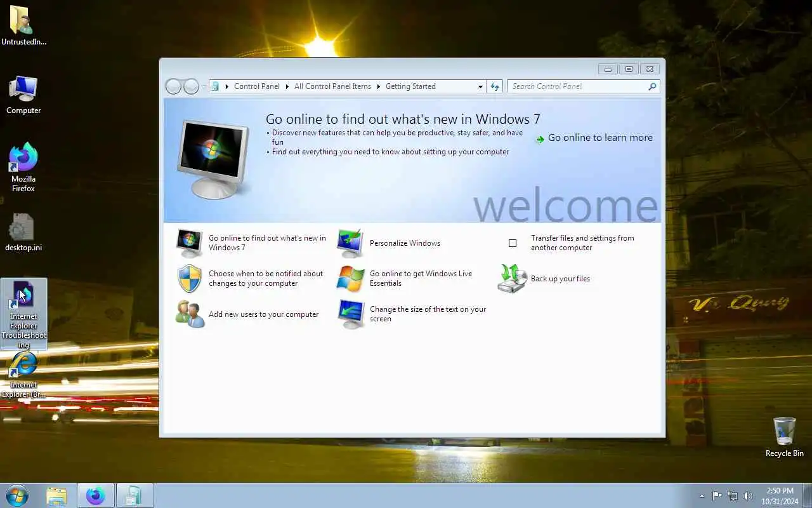Open the address bar history dropdown
The height and width of the screenshot is (508, 812).
(480, 86)
